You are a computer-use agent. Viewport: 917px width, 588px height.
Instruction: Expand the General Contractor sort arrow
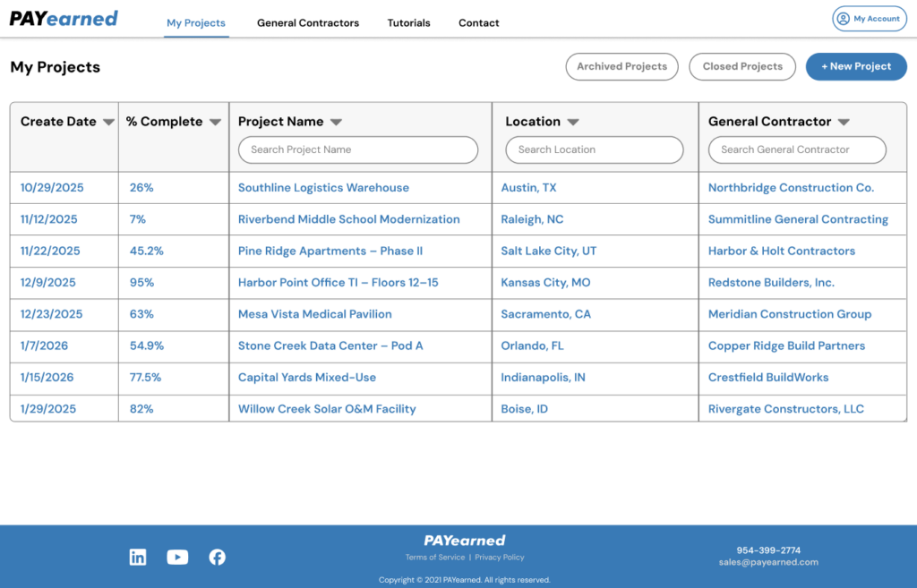(x=844, y=123)
